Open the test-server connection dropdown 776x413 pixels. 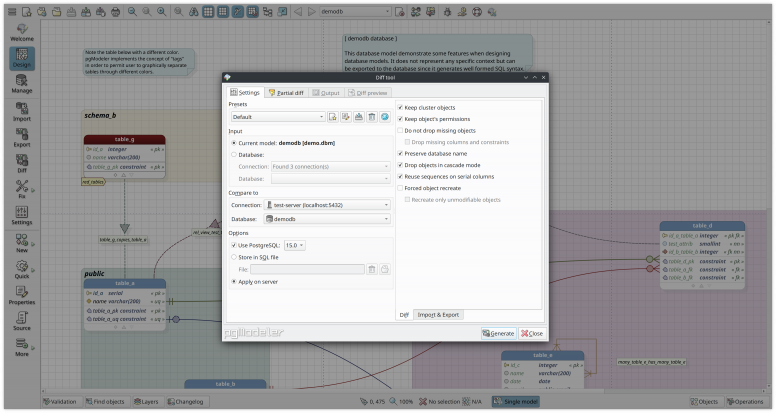(x=328, y=205)
